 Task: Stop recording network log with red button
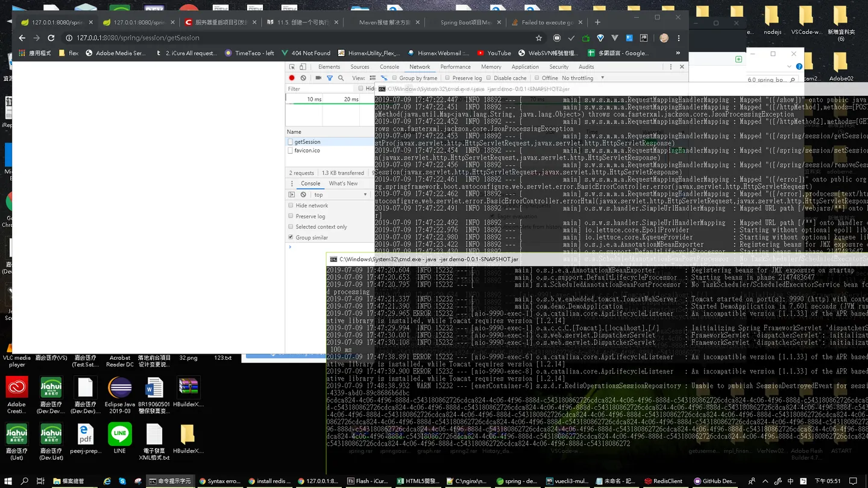pyautogui.click(x=292, y=78)
